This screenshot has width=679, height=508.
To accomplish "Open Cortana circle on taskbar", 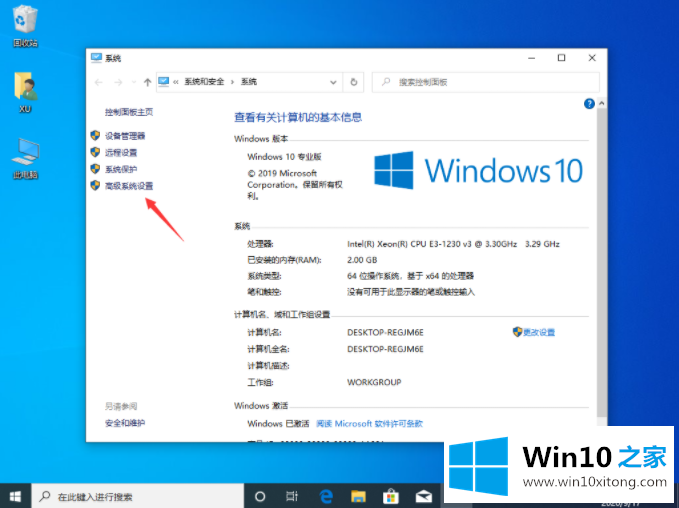I will pos(260,496).
